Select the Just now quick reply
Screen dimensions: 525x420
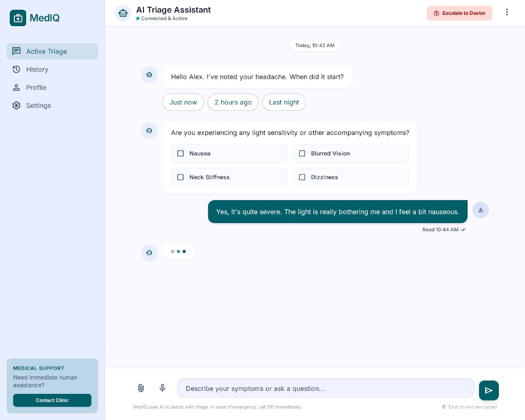183,102
